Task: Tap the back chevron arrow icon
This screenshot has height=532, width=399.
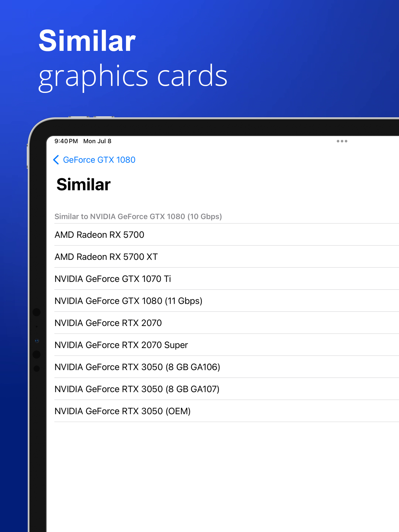Action: click(x=56, y=160)
